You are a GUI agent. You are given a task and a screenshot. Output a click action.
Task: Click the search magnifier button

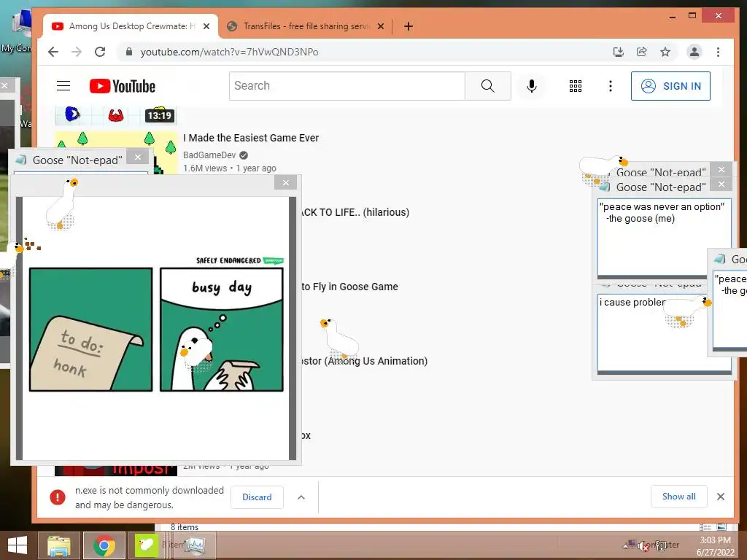(488, 86)
